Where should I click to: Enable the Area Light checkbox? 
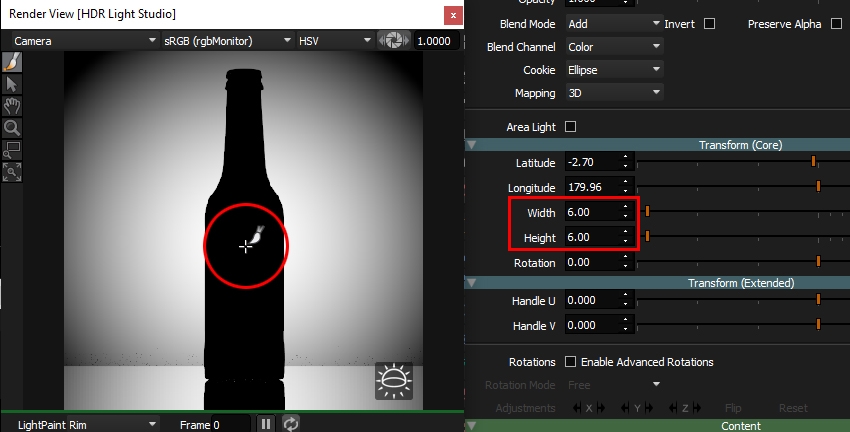(570, 127)
